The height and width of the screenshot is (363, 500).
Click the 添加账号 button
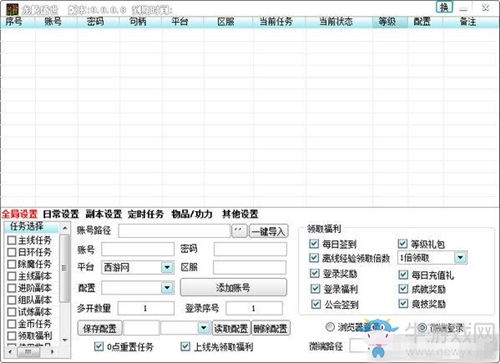click(x=233, y=287)
